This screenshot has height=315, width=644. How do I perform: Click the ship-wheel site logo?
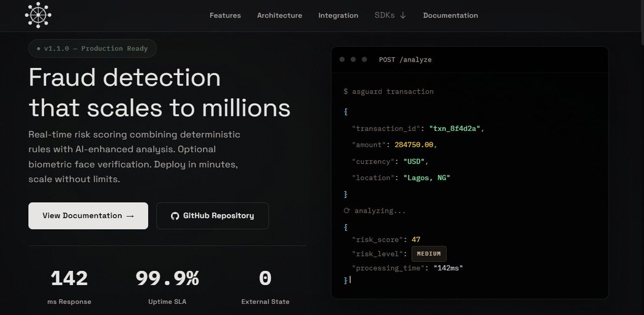tap(38, 15)
